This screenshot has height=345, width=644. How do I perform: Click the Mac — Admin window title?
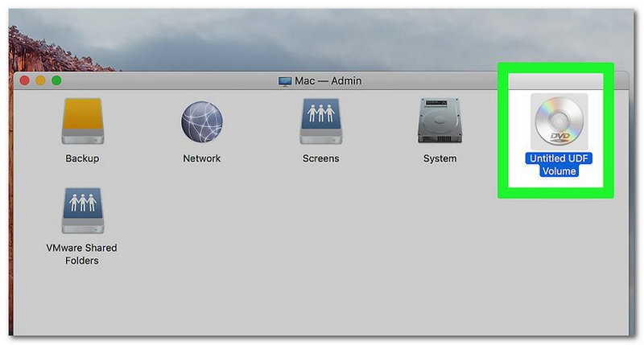pos(328,80)
